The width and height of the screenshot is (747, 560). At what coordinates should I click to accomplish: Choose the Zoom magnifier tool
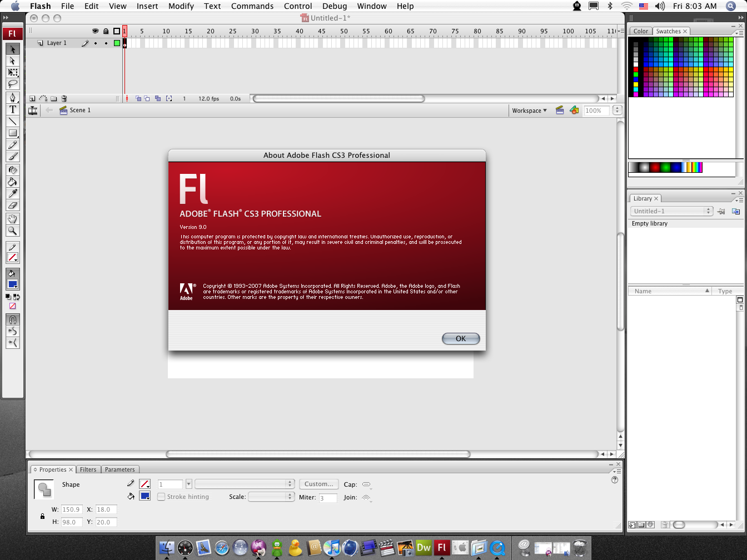click(12, 231)
